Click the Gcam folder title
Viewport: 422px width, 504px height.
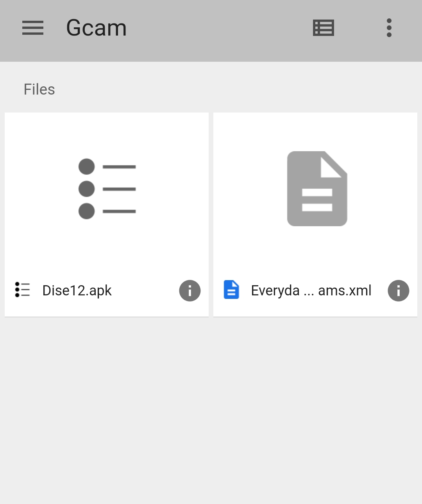(x=97, y=28)
